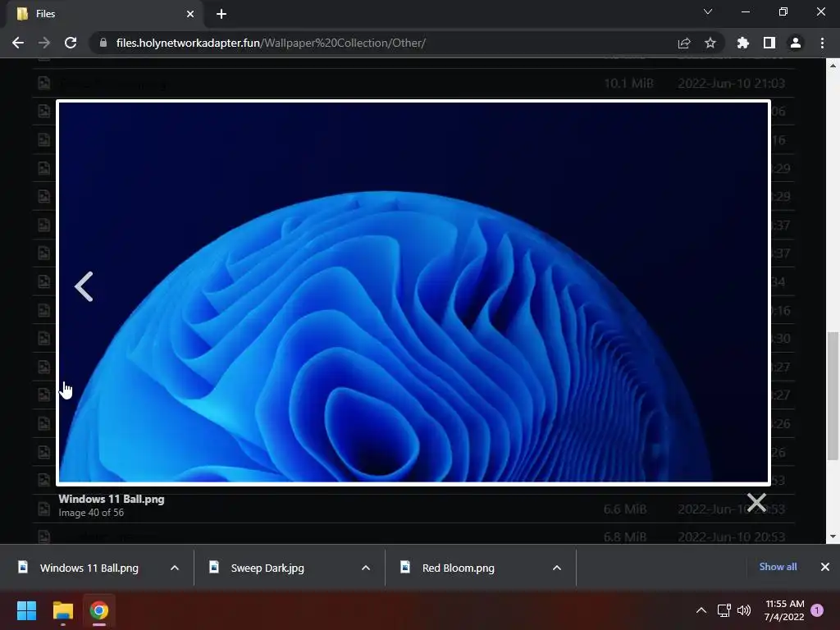Image resolution: width=840 pixels, height=630 pixels.
Task: Click Show all downloads link
Action: coord(778,567)
